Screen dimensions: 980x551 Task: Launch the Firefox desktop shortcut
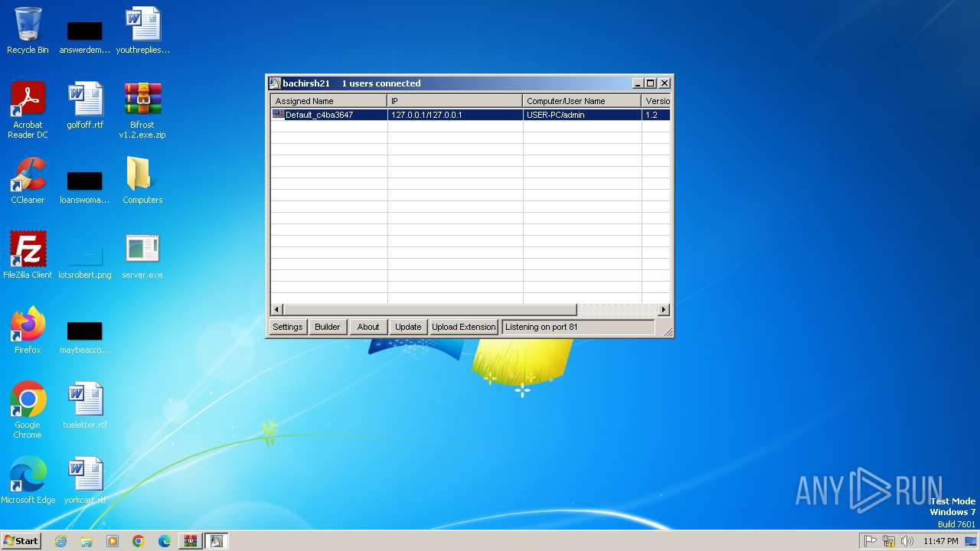click(28, 331)
